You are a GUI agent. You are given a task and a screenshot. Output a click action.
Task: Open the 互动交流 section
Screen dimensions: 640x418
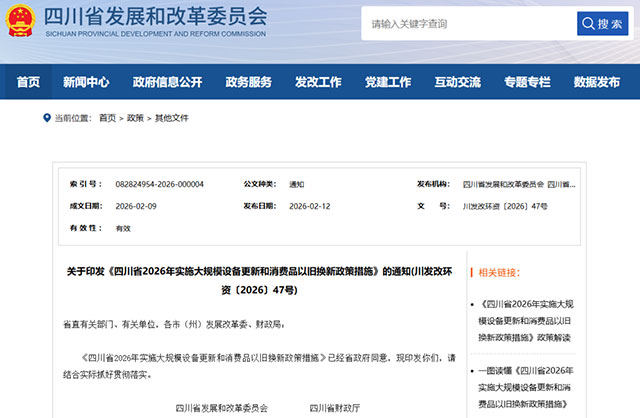click(x=457, y=82)
